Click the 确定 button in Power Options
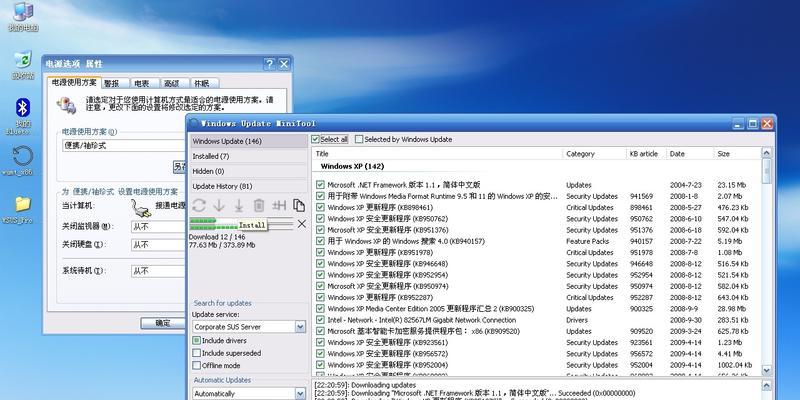This screenshot has height=400, width=800. click(163, 323)
